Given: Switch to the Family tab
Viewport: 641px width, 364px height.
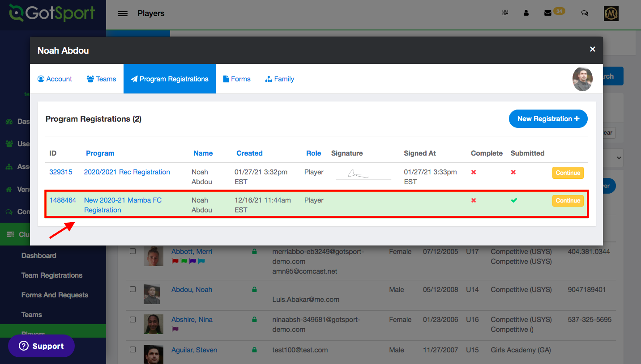Looking at the screenshot, I should [280, 79].
